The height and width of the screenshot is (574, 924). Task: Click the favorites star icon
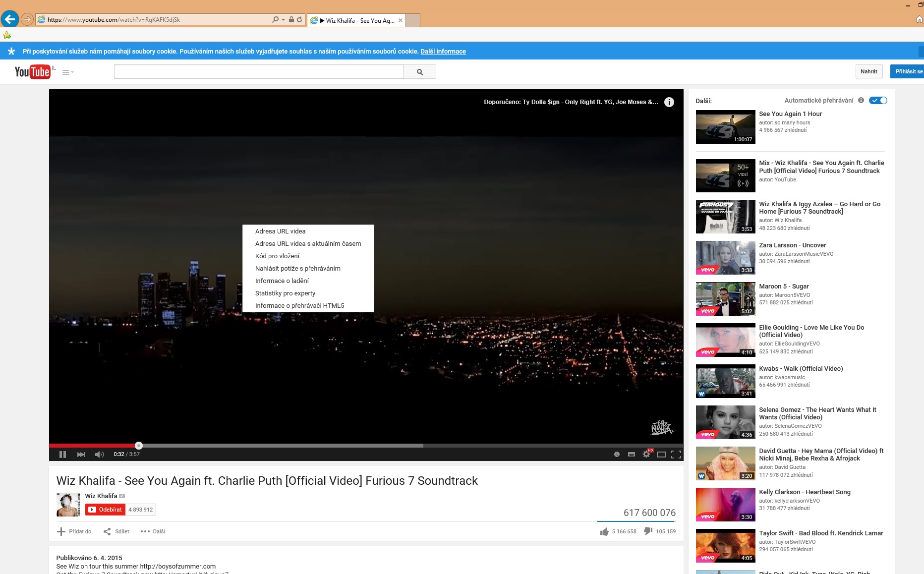[7, 35]
